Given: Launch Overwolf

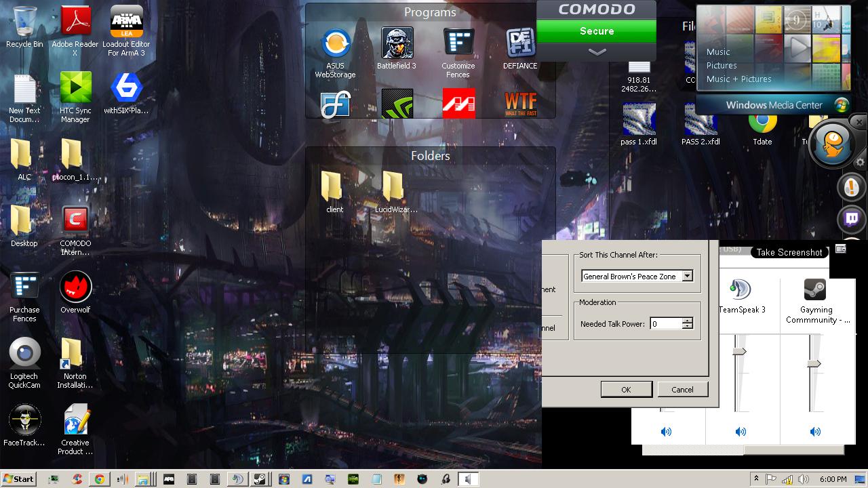Looking at the screenshot, I should pyautogui.click(x=75, y=292).
